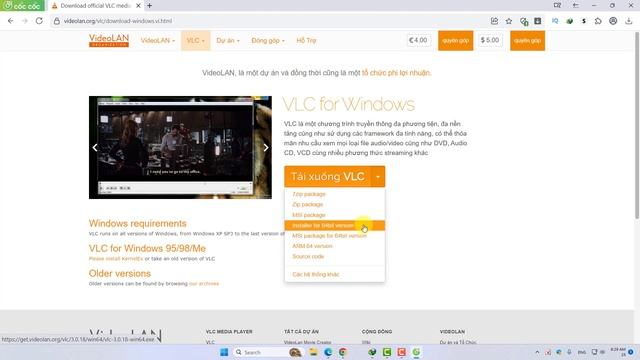Click the page vertical scrollbar
The height and width of the screenshot is (360, 640).
[x=637, y=127]
